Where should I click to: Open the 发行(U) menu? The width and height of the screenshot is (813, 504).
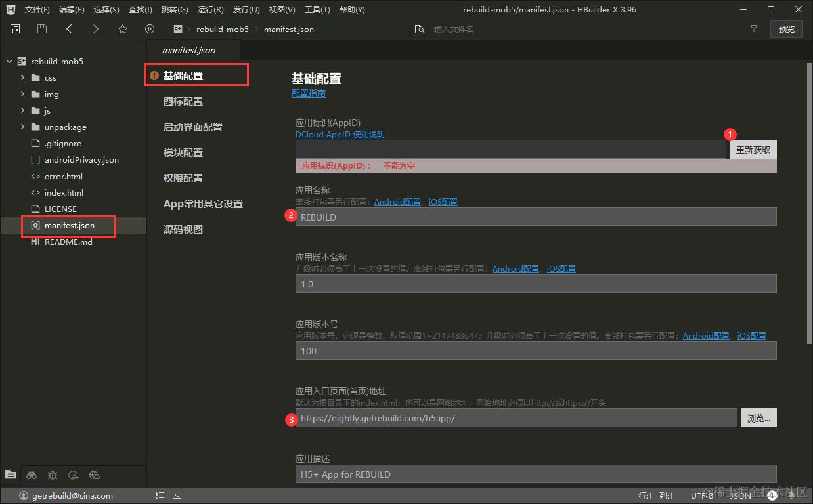point(246,10)
